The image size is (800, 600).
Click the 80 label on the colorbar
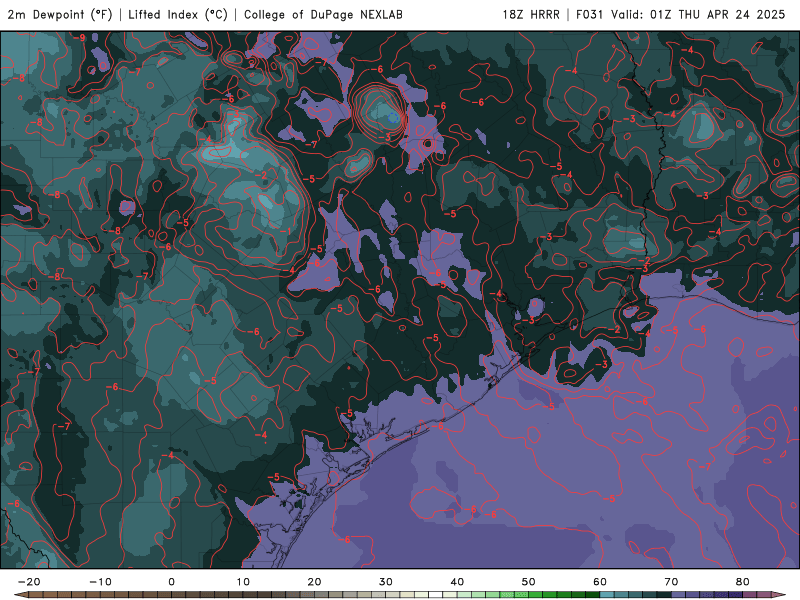[743, 582]
